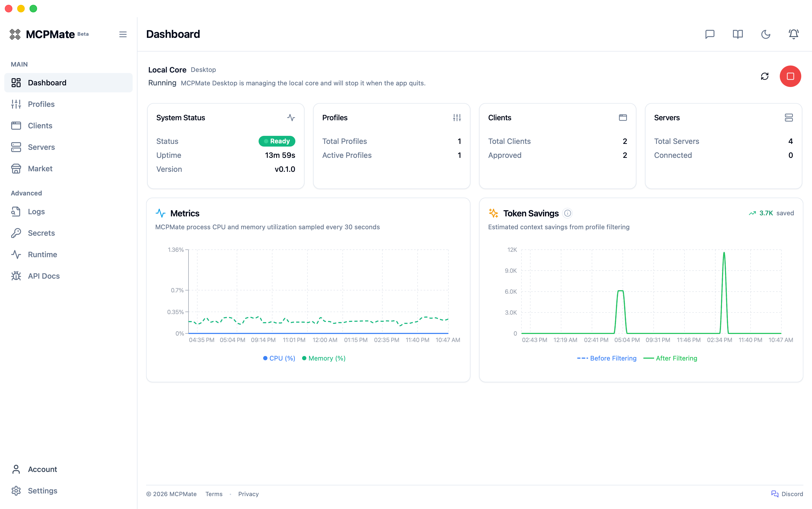Open API Docs in the sidebar
Screen dimensions: 812x509
[68, 276]
